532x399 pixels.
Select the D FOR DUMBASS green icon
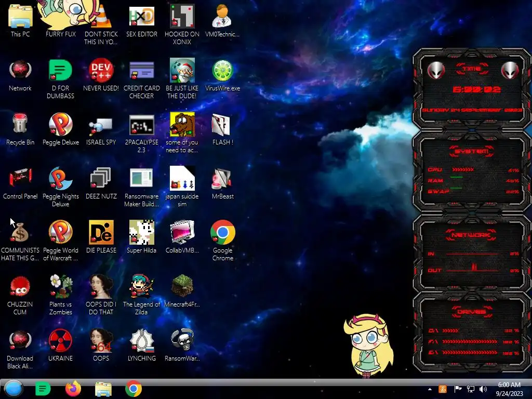(x=60, y=79)
